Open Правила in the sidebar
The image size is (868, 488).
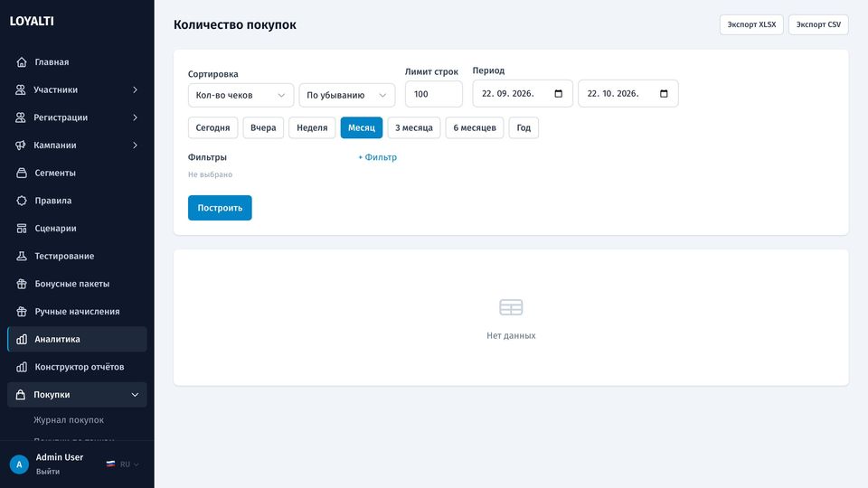[77, 201]
